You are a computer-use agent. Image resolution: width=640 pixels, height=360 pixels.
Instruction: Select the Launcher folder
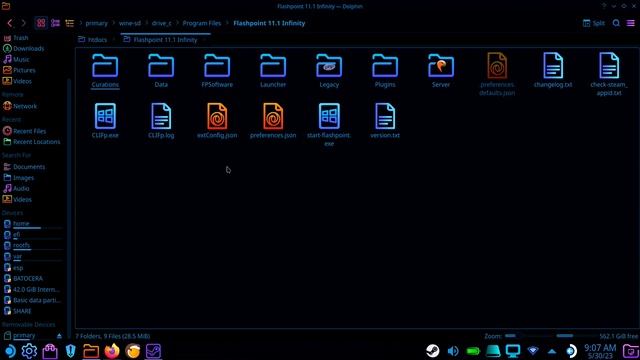coord(273,71)
